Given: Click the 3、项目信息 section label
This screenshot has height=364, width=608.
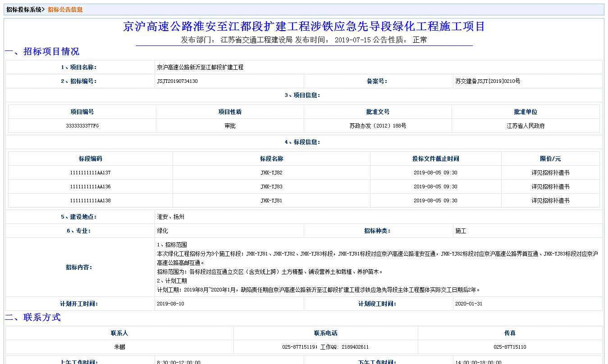Looking at the screenshot, I should (x=302, y=95).
